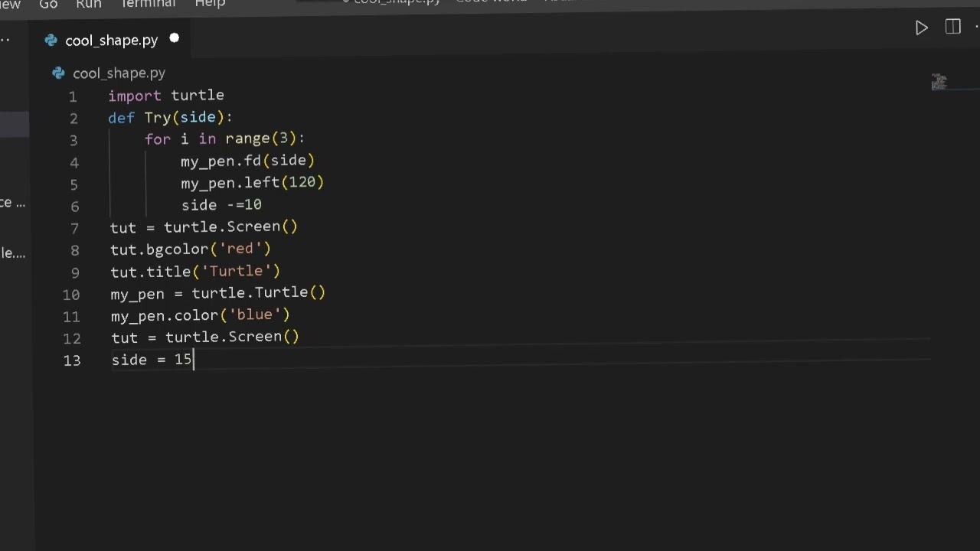Open the Terminal menu
The height and width of the screenshot is (551, 980).
coord(148,5)
